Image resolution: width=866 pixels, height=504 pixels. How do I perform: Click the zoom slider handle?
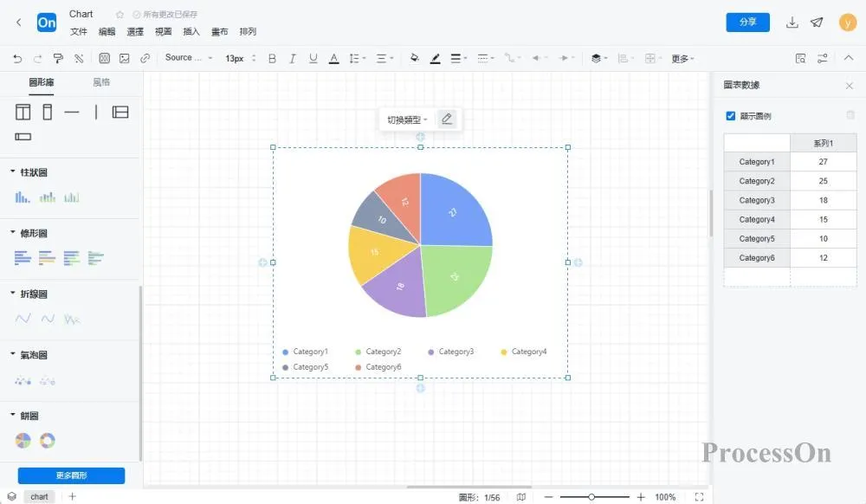pos(591,497)
